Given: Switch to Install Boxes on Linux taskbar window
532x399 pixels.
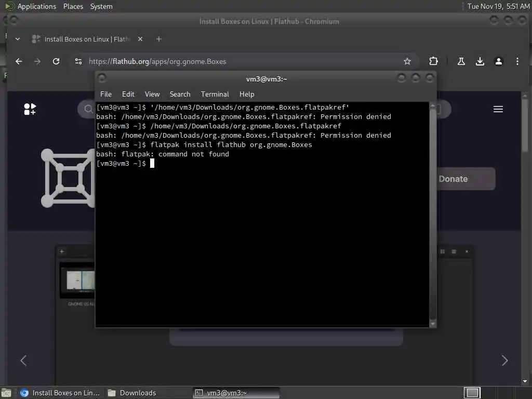Looking at the screenshot, I should [x=60, y=393].
